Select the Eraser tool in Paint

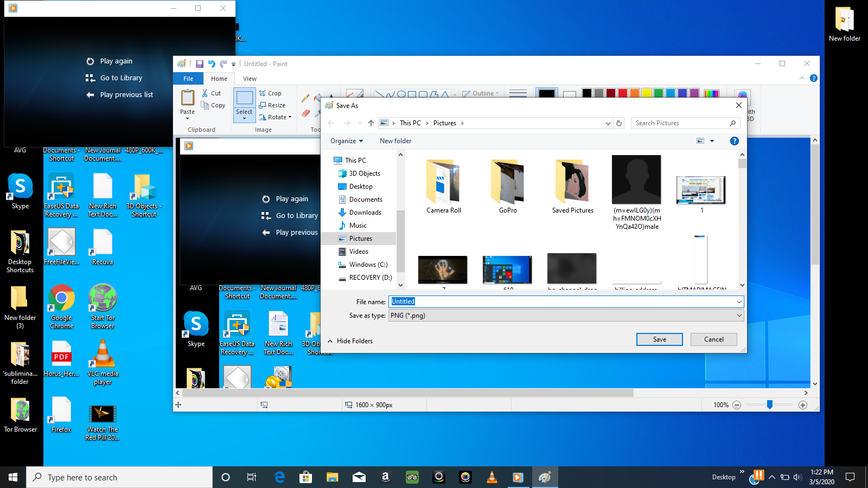pyautogui.click(x=305, y=113)
